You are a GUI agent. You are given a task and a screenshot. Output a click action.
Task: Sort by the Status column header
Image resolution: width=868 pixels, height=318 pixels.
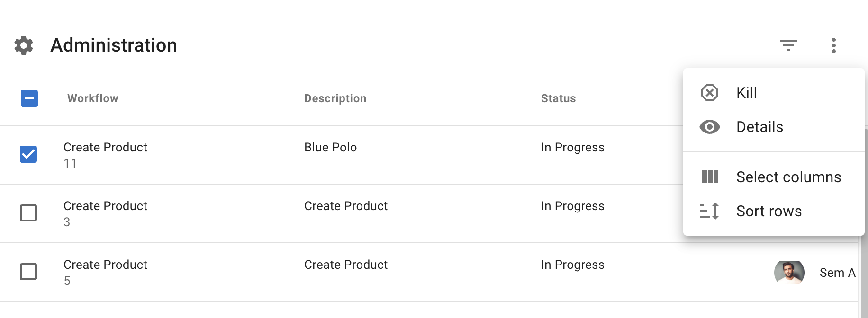click(558, 98)
